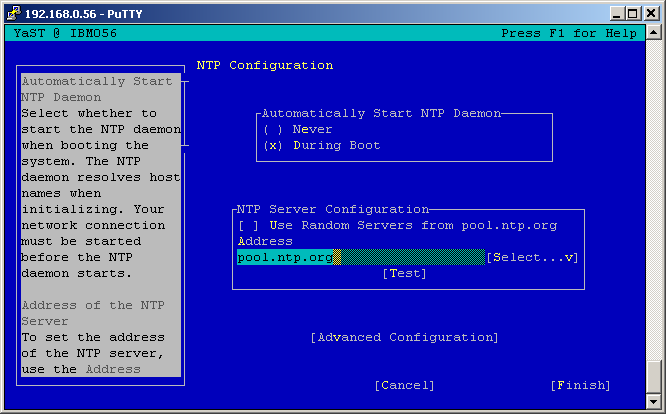This screenshot has height=414, width=666.
Task: Minimize the PuTTY window
Action: pyautogui.click(x=617, y=14)
